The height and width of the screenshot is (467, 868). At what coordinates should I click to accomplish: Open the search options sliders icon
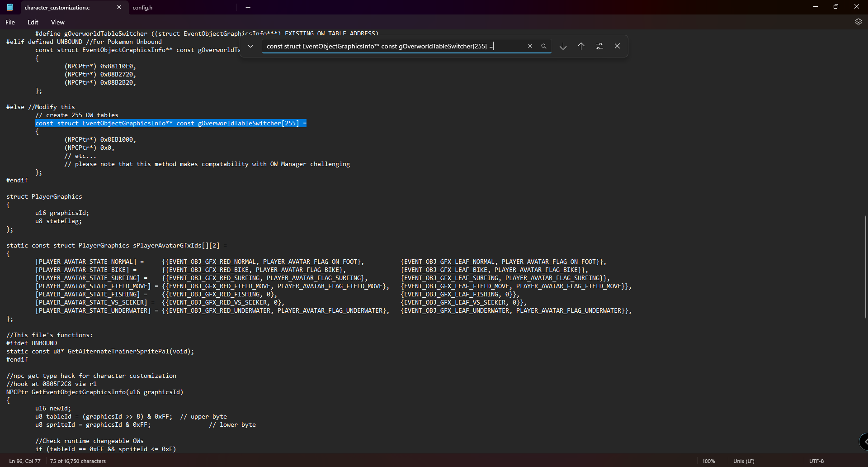pos(599,46)
